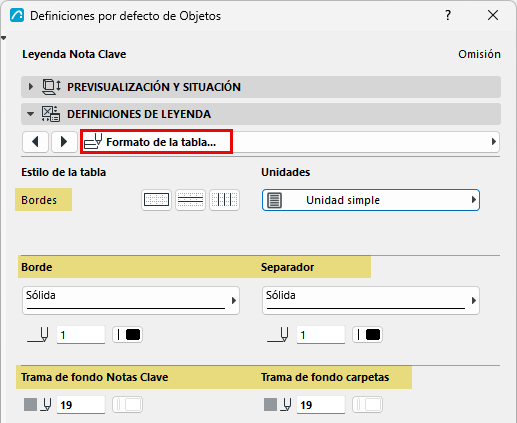Open the Unidad simple dropdown
This screenshot has height=423, width=517.
[x=371, y=200]
